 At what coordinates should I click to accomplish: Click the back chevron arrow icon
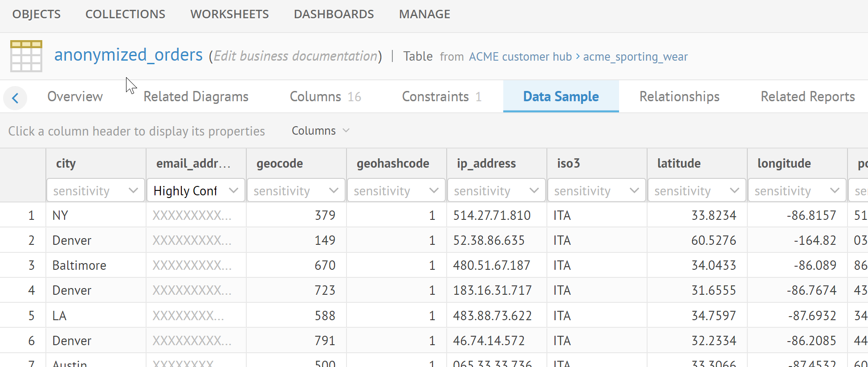coord(15,98)
